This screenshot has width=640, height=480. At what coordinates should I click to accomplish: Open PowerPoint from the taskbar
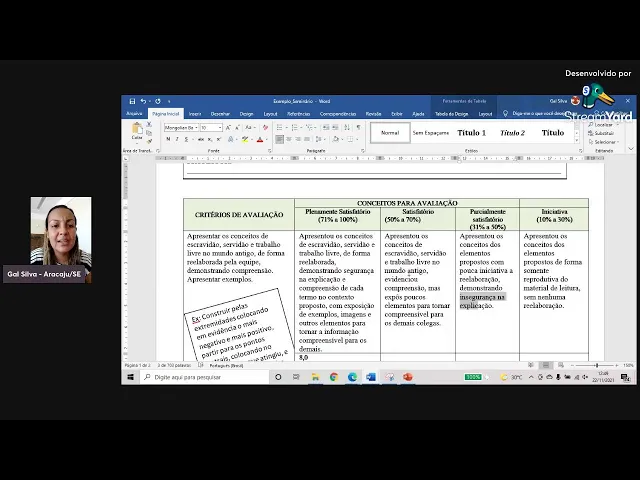click(x=407, y=377)
